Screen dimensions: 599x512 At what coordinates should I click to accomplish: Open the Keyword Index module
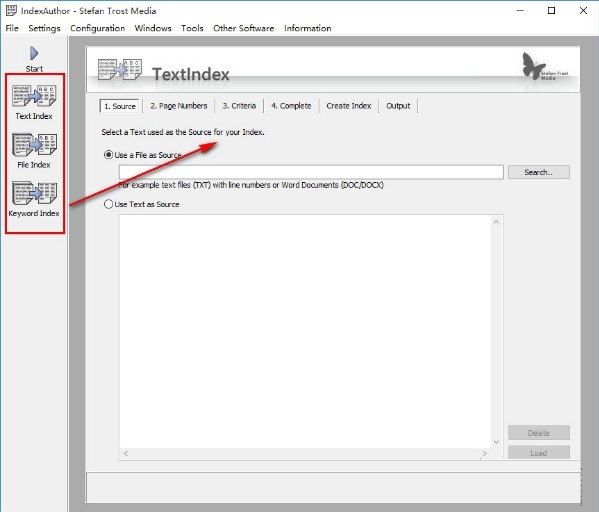(x=34, y=199)
